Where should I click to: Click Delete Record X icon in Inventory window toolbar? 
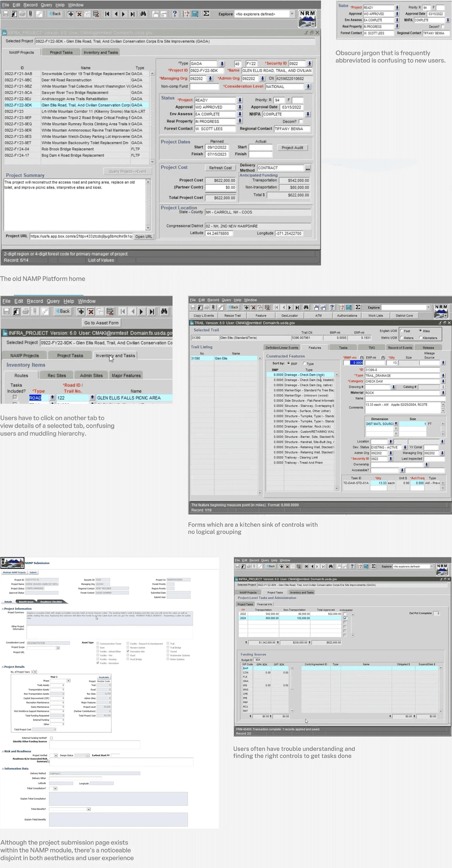[91, 312]
